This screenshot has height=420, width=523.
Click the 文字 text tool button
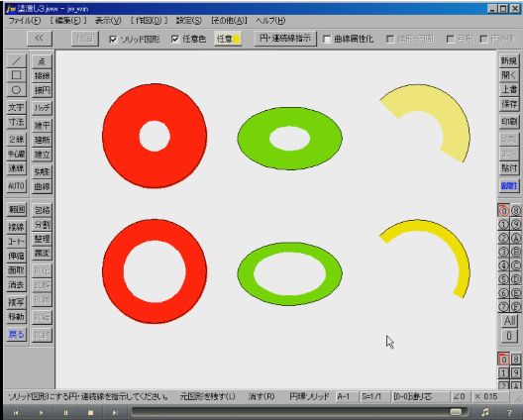(16, 107)
